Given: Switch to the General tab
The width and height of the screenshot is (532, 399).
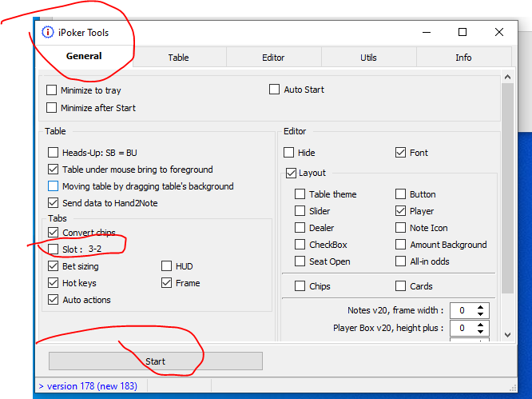Looking at the screenshot, I should 84,56.
